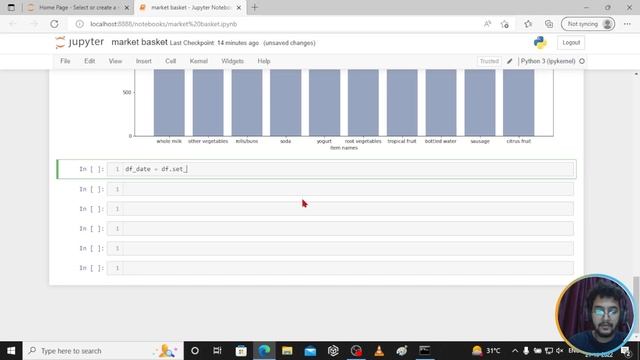Open File Explorer from the taskbar
The image size is (640, 360).
coord(287,351)
